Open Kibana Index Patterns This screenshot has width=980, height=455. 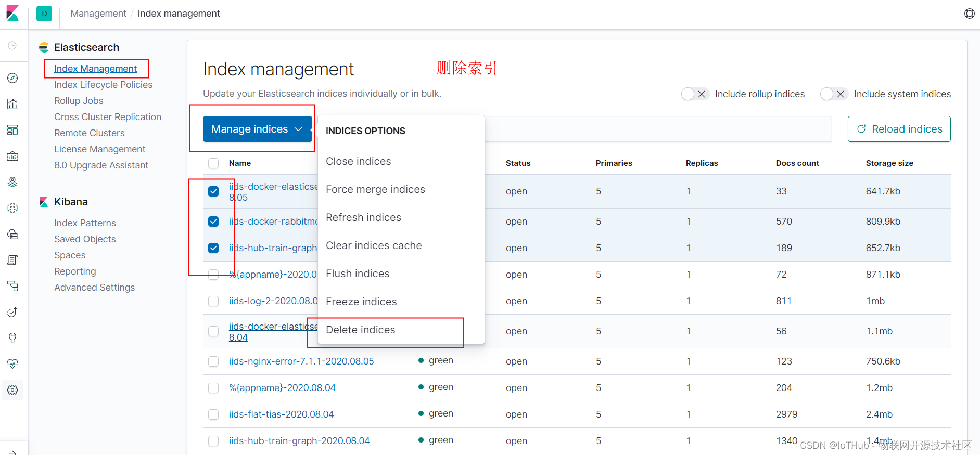[x=85, y=223]
